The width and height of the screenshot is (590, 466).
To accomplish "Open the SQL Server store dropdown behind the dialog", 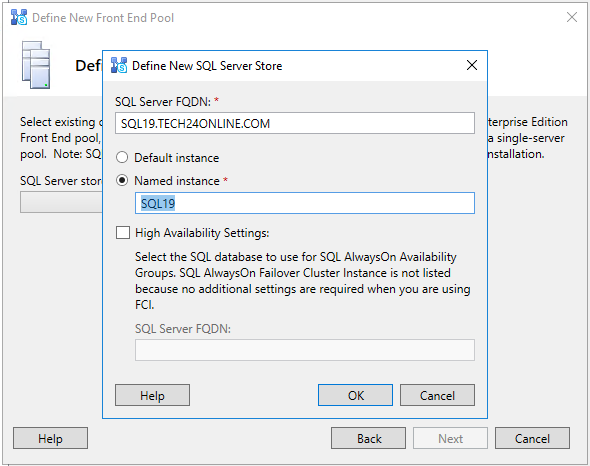I will click(61, 202).
